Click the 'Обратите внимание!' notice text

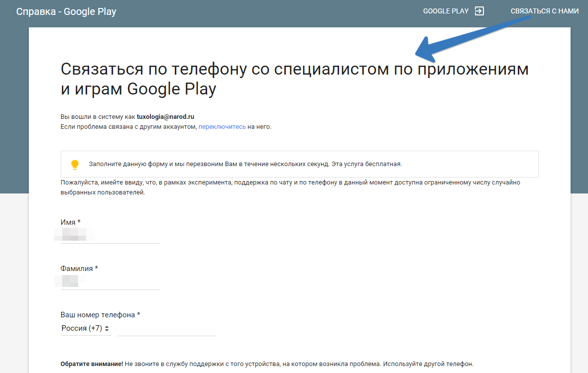[92, 364]
